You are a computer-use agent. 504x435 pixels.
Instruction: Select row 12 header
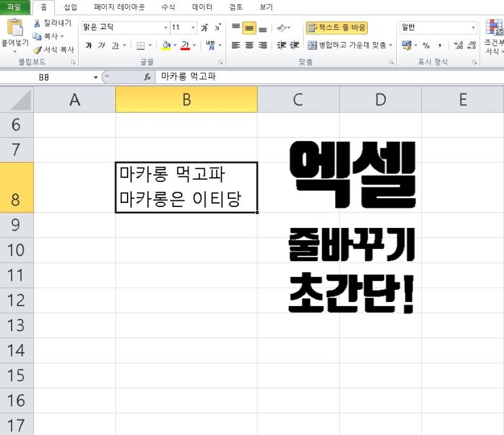coord(16,300)
